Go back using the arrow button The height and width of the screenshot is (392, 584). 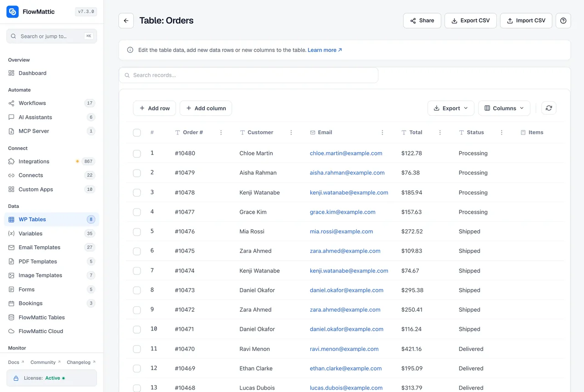[126, 21]
